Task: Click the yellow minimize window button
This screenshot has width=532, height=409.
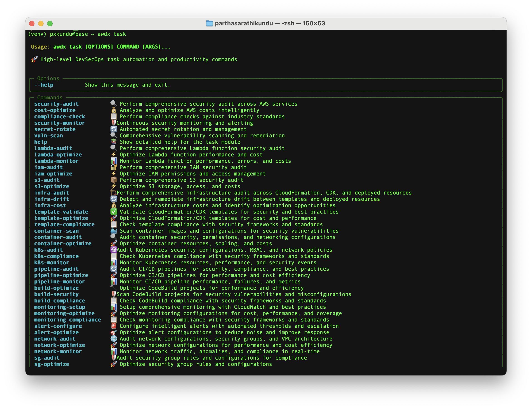Action: click(41, 23)
